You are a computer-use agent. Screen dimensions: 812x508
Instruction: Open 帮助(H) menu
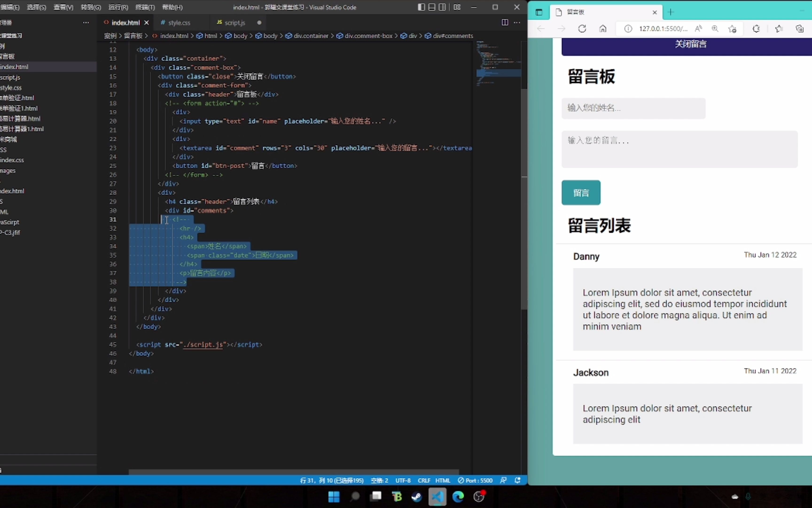pyautogui.click(x=172, y=7)
